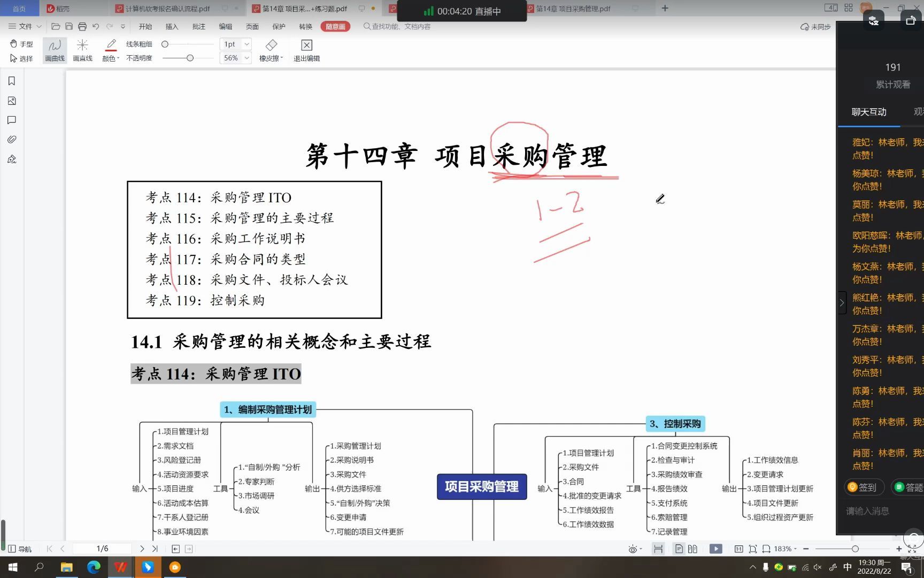The image size is (924, 578).
Task: Print the document via printer icon
Action: (x=82, y=26)
